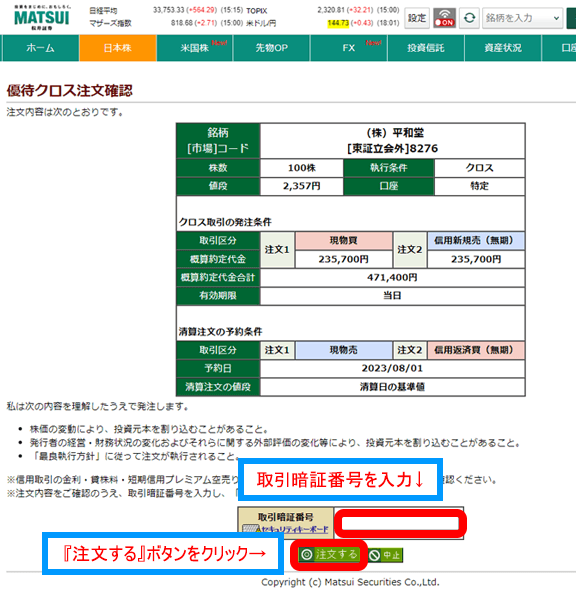Expand the 銘柄を入力 stock search dropdown
This screenshot has height=608, width=576.
522,18
